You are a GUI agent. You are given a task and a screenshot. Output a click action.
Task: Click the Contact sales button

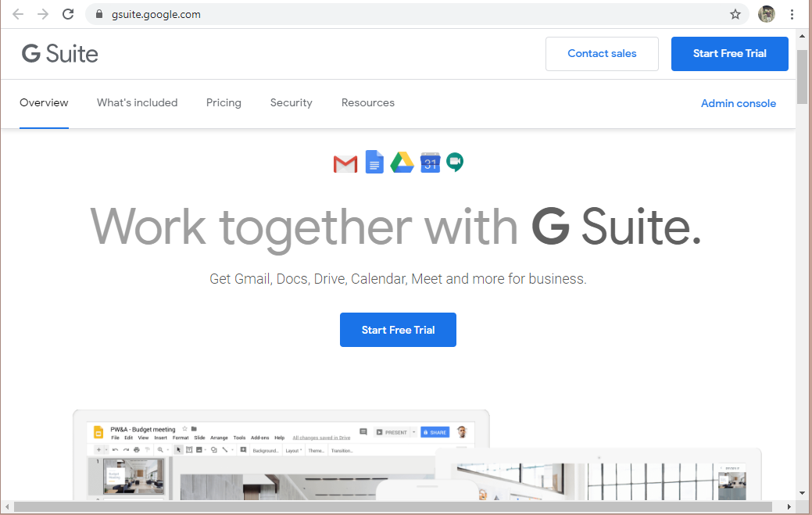[602, 54]
